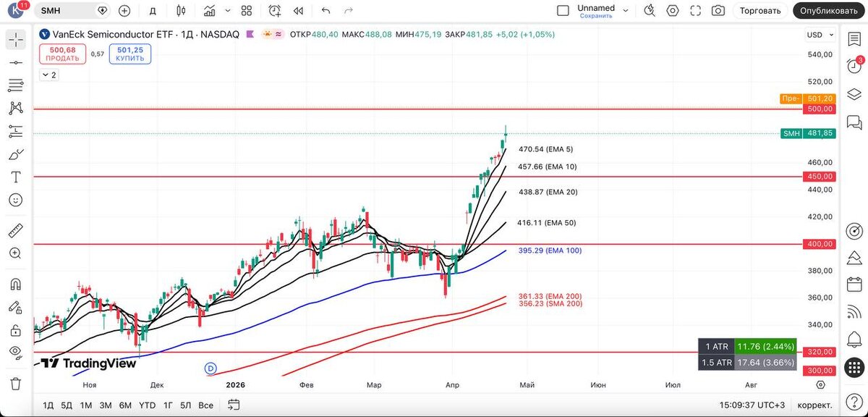The height and width of the screenshot is (417, 868).
Task: Select the brush drawing tool
Action: [x=16, y=154]
